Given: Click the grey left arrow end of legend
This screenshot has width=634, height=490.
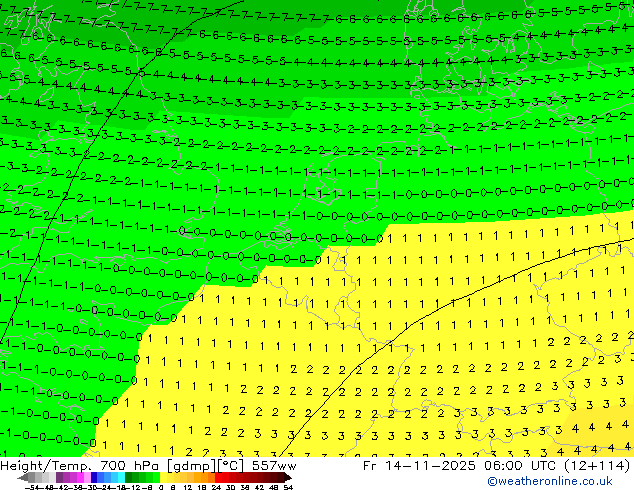Looking at the screenshot, I should [23, 478].
